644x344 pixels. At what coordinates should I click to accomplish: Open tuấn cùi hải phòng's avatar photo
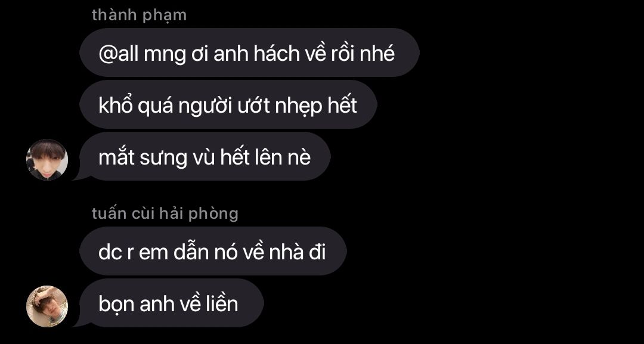click(47, 306)
